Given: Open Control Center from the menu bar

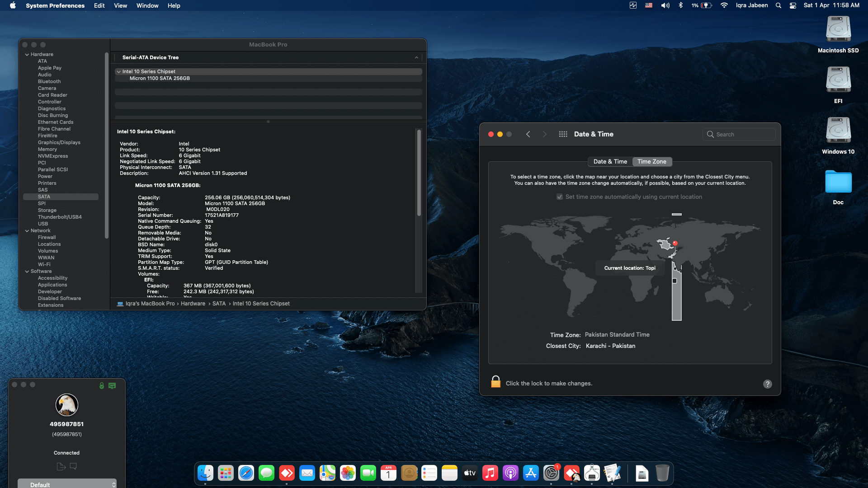Looking at the screenshot, I should point(793,5).
